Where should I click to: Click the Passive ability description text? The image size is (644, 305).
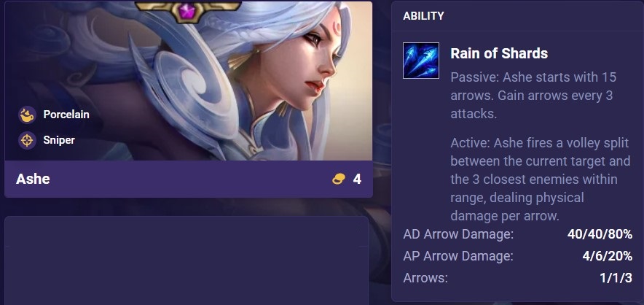533,96
